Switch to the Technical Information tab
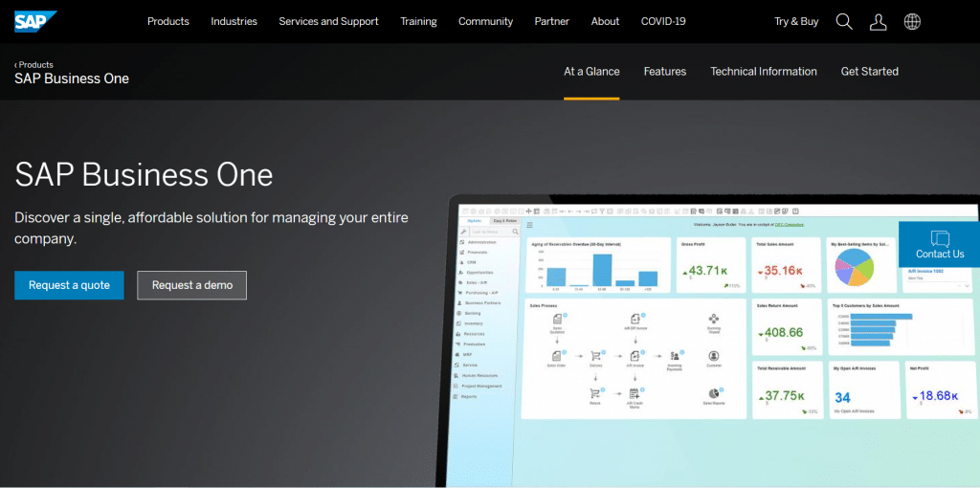 (x=763, y=71)
